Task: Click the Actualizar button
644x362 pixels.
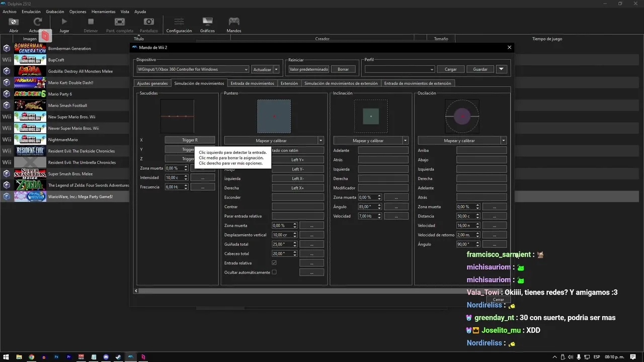Action: point(262,69)
